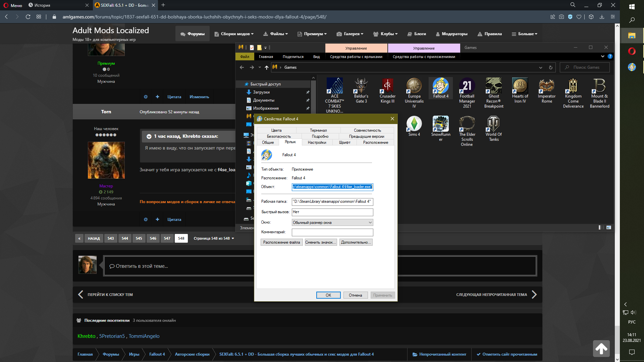Switch to the Совместимость tab
644x362 pixels.
point(367,130)
